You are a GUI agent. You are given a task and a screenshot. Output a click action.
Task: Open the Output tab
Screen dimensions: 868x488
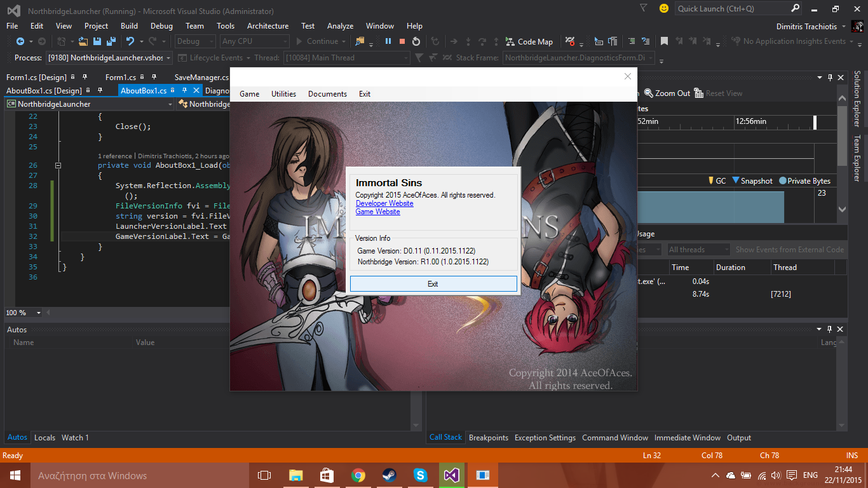click(739, 438)
